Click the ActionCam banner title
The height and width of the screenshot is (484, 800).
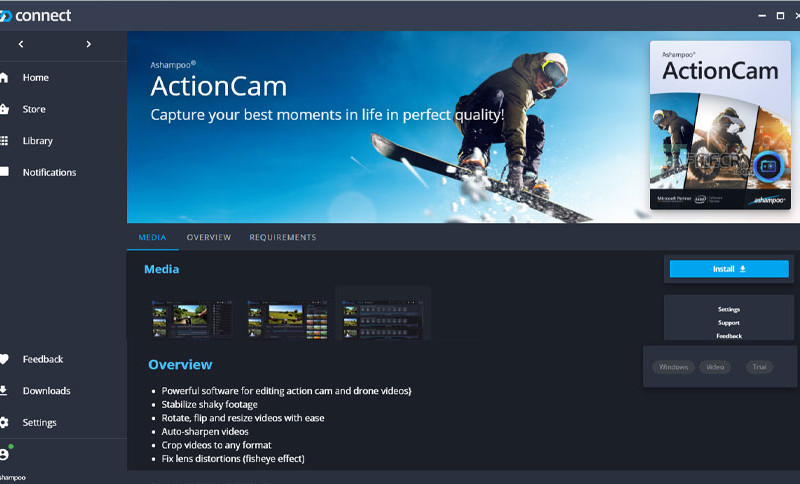[218, 86]
